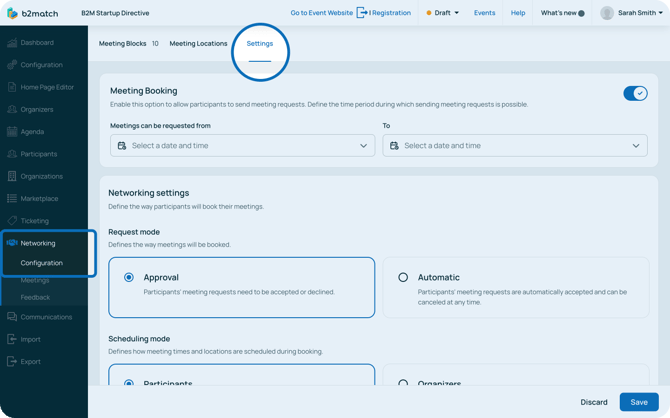The height and width of the screenshot is (418, 670).
Task: Switch to the Meeting Blocks tab
Action: click(123, 44)
